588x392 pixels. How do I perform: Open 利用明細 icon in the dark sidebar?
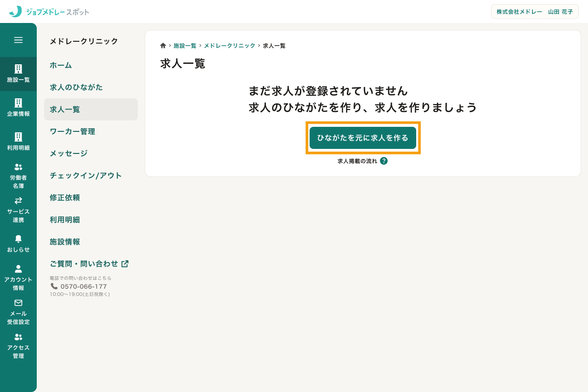[18, 137]
